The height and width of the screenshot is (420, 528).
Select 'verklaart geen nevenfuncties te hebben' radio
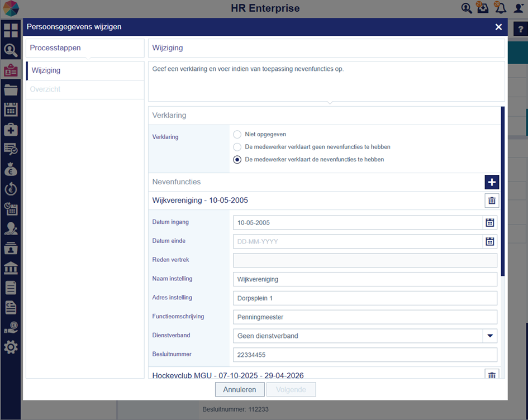point(237,147)
